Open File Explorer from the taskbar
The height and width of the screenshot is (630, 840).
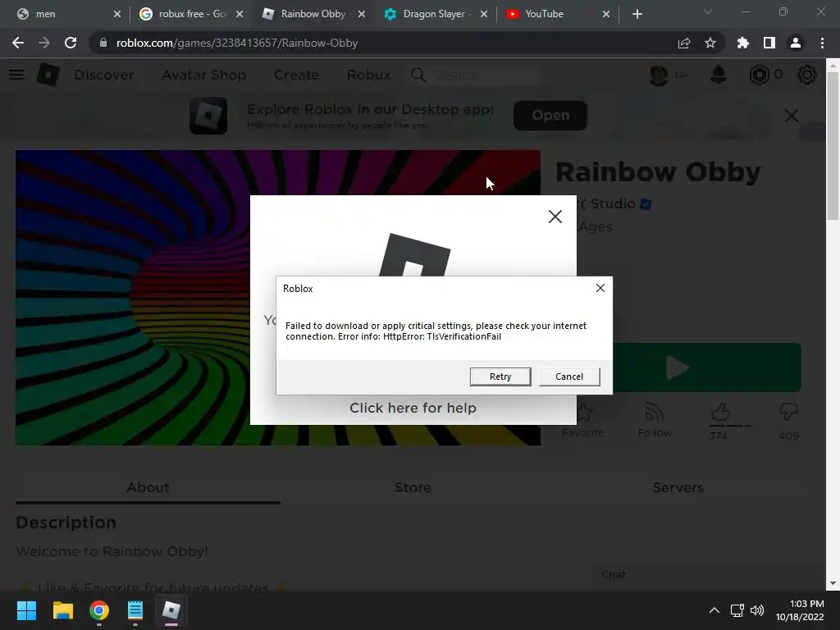pyautogui.click(x=62, y=610)
